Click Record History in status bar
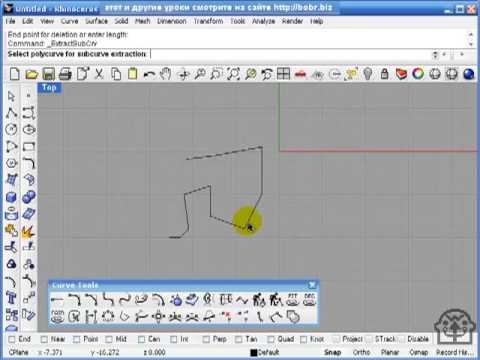Viewport: 480px width, 360px height. pyautogui.click(x=454, y=352)
